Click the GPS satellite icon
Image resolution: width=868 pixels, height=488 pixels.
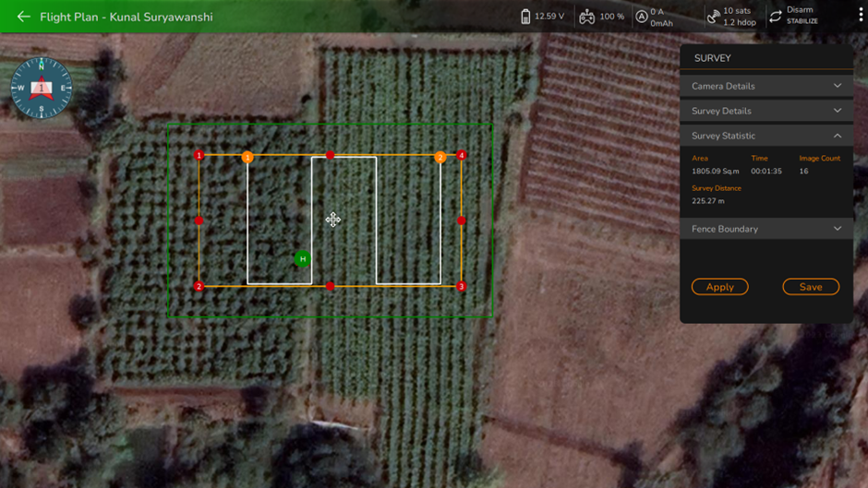click(713, 17)
